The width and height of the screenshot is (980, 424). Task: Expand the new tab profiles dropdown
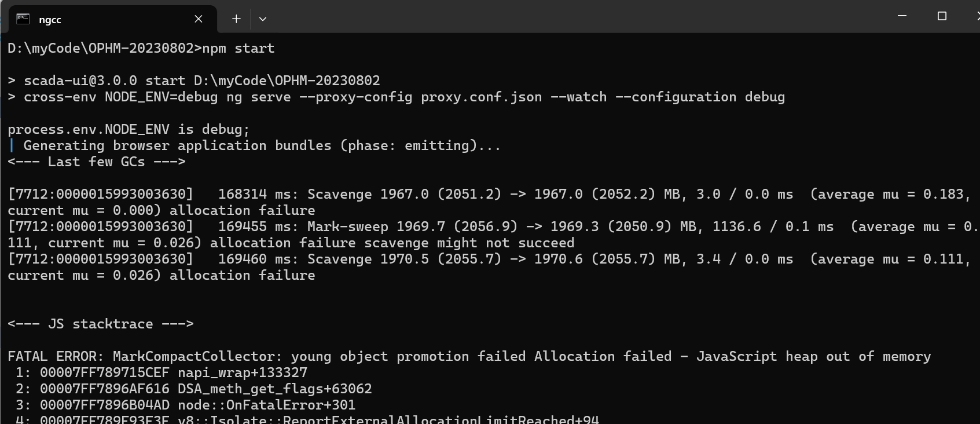point(263,19)
